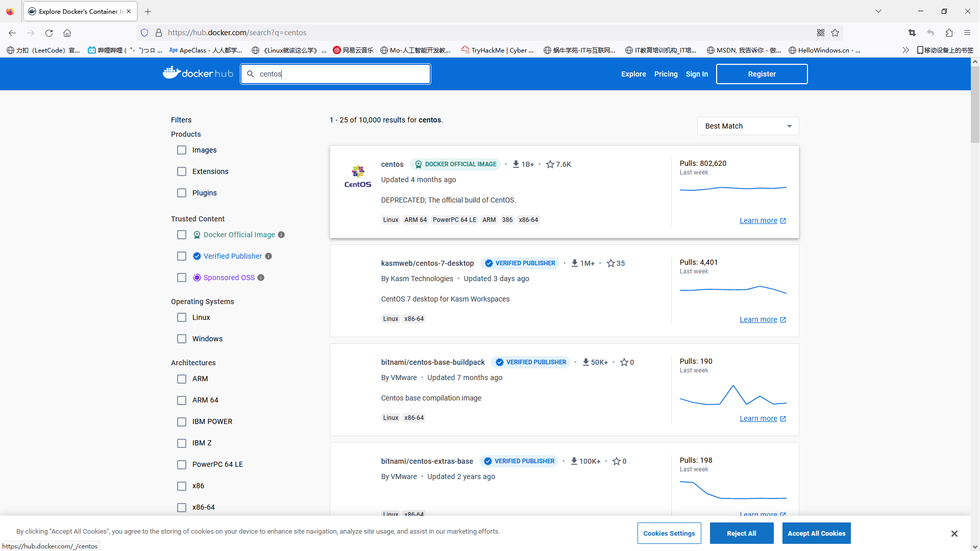
Task: Click the CentOS logo thumbnail
Action: point(358,177)
